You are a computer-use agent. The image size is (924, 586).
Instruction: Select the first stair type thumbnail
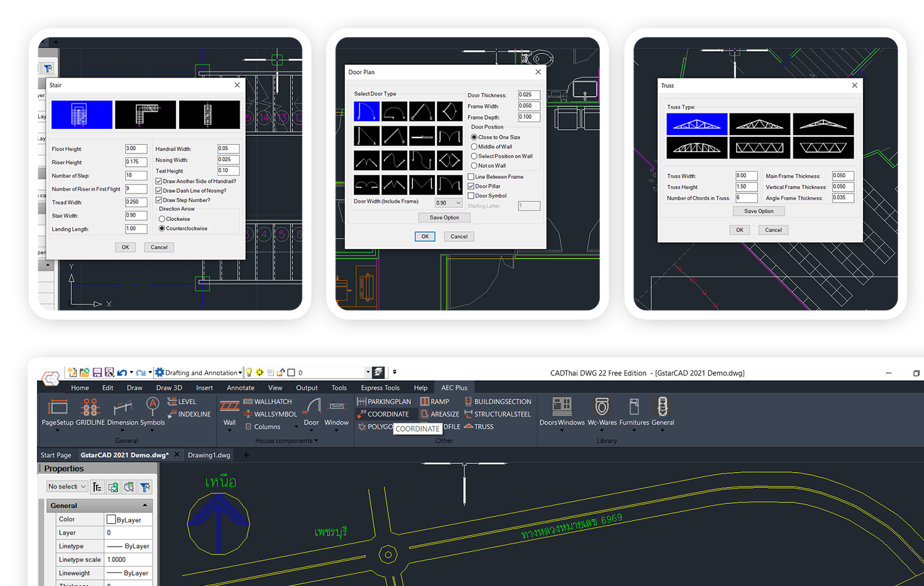click(x=82, y=115)
